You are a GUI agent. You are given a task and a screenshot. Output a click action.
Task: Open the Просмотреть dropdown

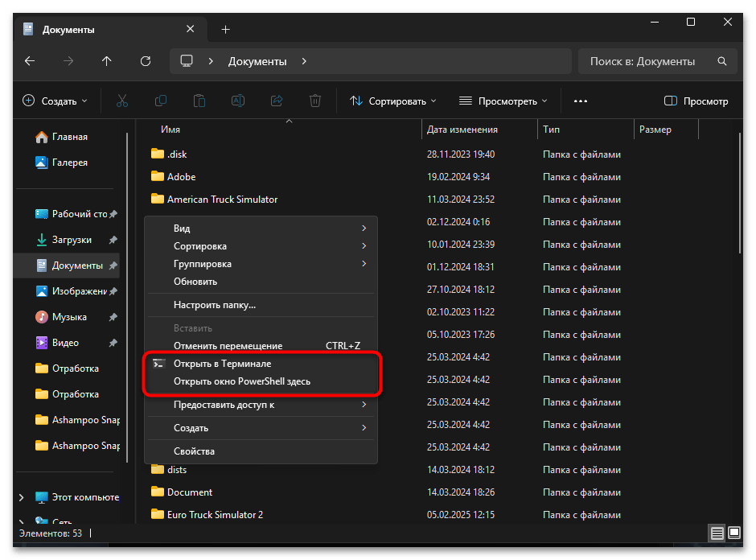pyautogui.click(x=503, y=101)
